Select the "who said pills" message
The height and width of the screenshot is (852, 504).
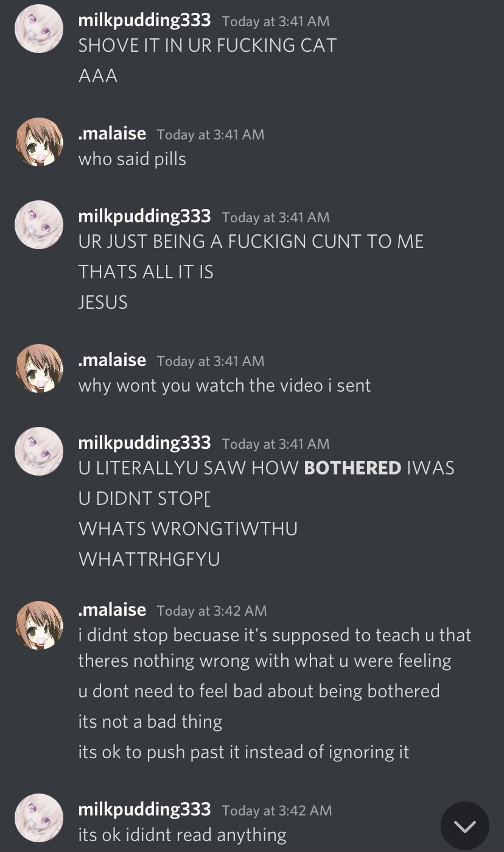point(132,159)
